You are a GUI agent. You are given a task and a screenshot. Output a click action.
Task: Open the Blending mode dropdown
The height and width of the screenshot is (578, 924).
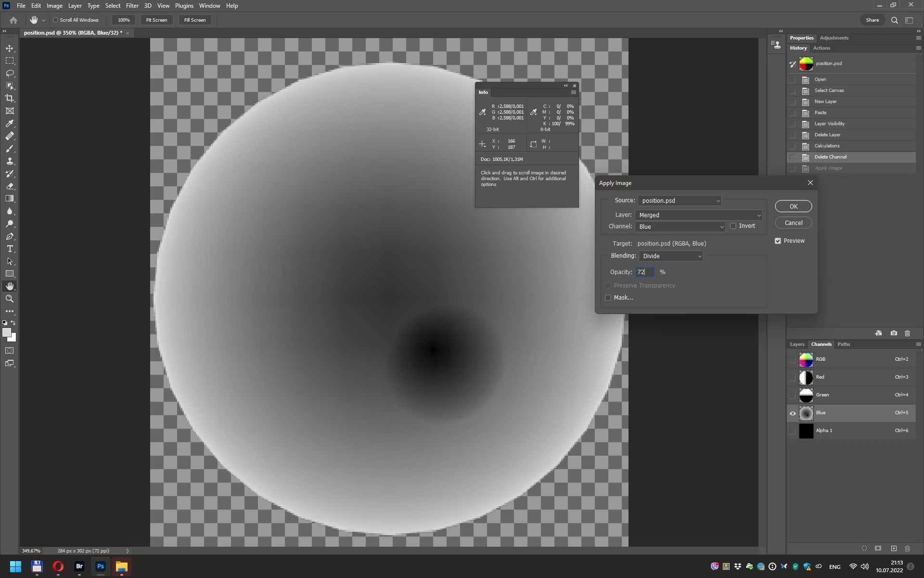coord(671,256)
